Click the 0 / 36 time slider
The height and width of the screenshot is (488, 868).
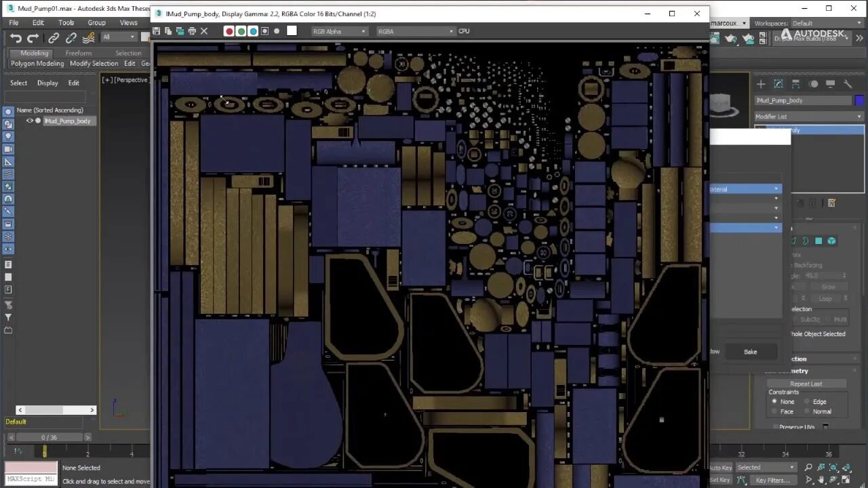tap(49, 437)
